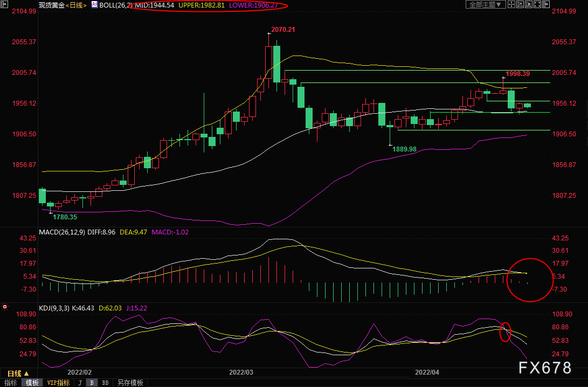Collapse the right panel arrow icon

coord(546,4)
